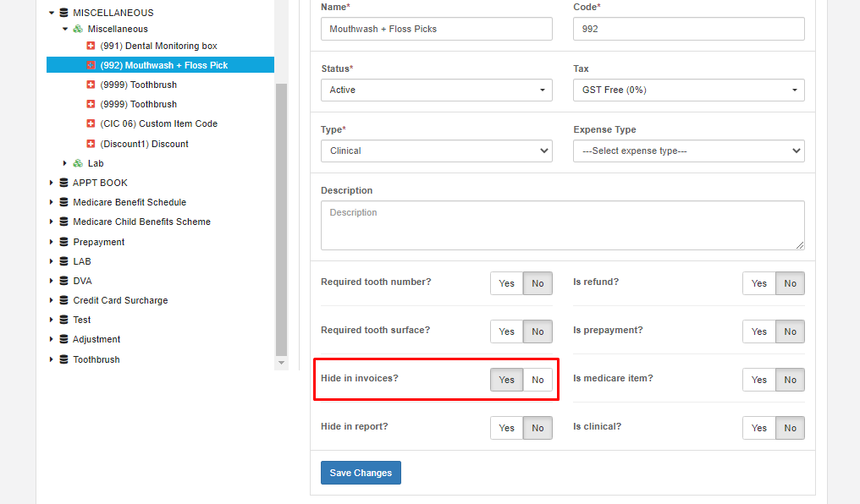This screenshot has width=860, height=504.
Task: Click the green Lab group icon
Action: coord(78,163)
